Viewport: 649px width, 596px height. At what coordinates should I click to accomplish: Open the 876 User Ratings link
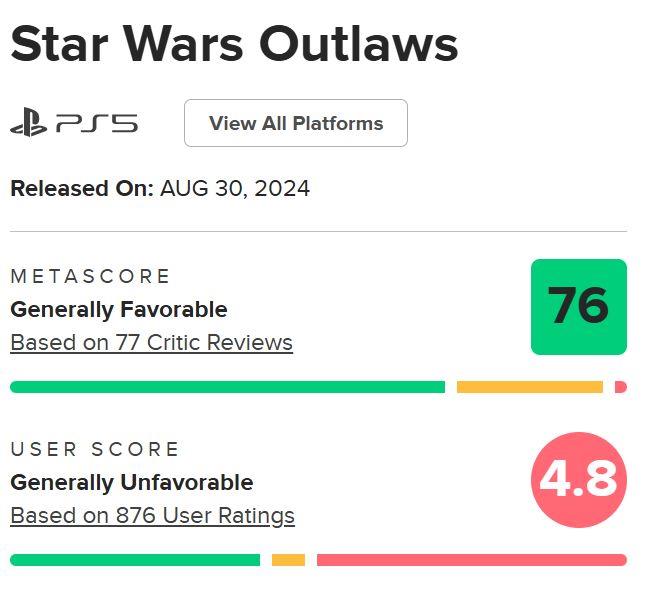152,516
